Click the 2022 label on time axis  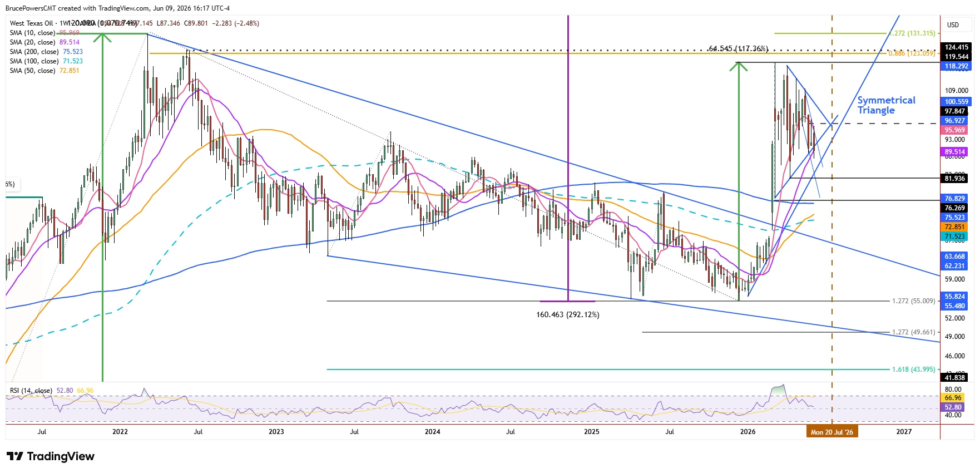pyautogui.click(x=120, y=432)
